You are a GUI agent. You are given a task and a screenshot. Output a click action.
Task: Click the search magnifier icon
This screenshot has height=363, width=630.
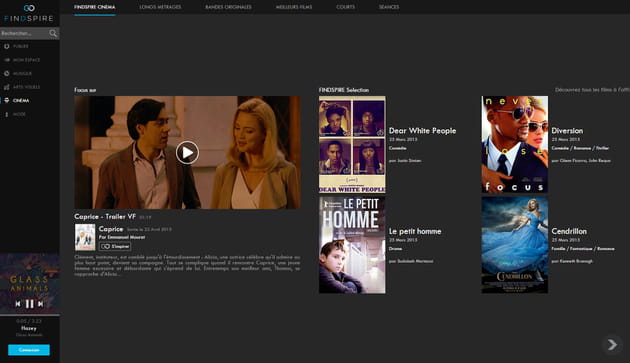53,33
